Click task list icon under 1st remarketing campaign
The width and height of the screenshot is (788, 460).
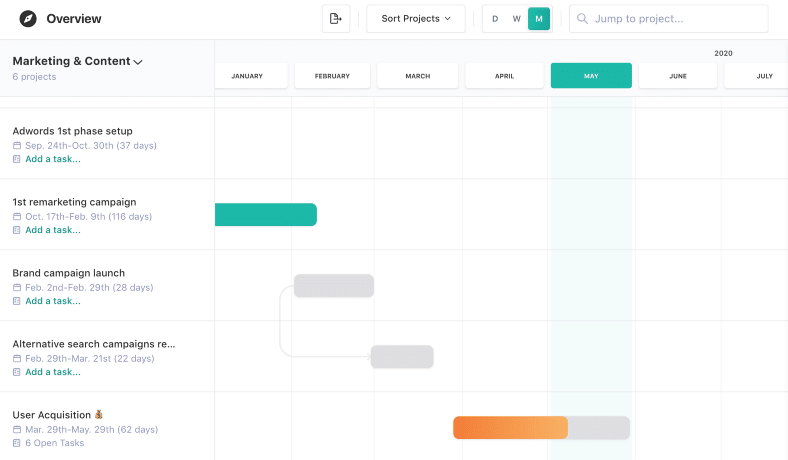pyautogui.click(x=17, y=230)
